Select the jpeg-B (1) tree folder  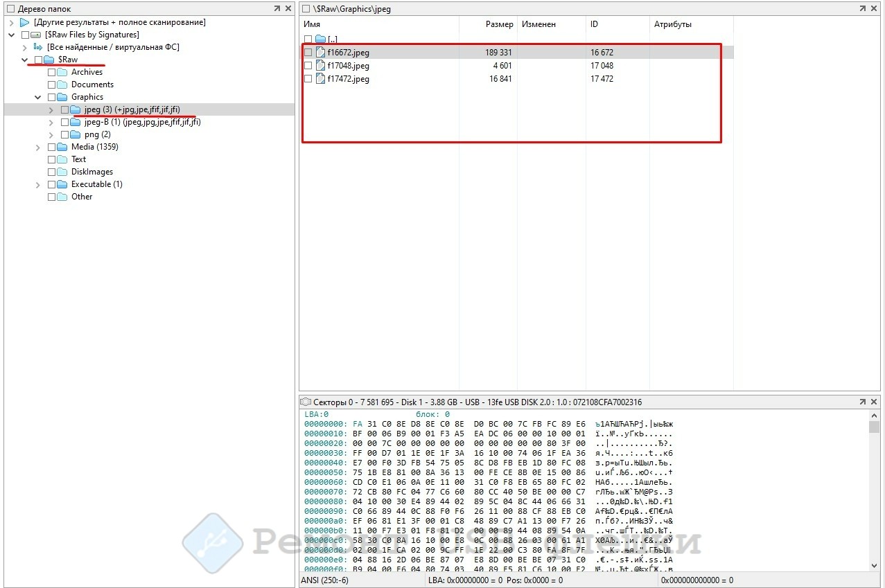(x=142, y=122)
